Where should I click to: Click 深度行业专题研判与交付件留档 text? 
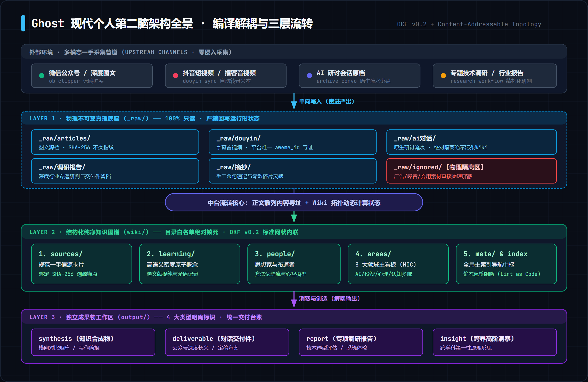point(75,176)
